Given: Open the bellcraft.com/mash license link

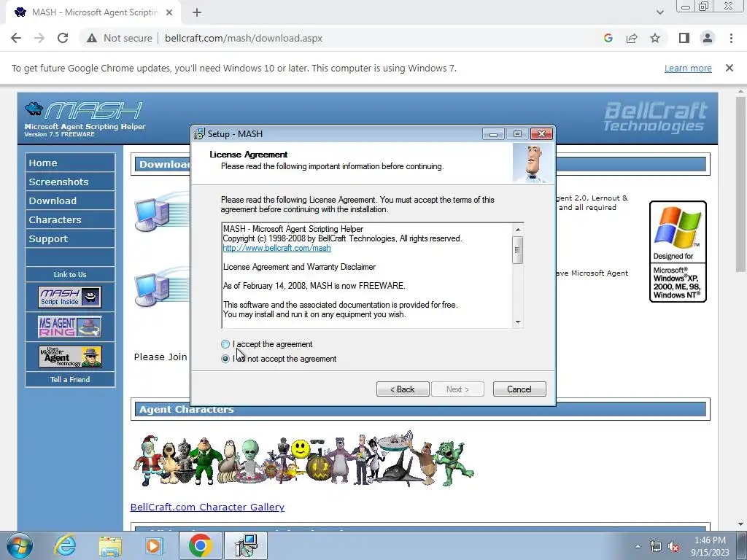Looking at the screenshot, I should [276, 248].
